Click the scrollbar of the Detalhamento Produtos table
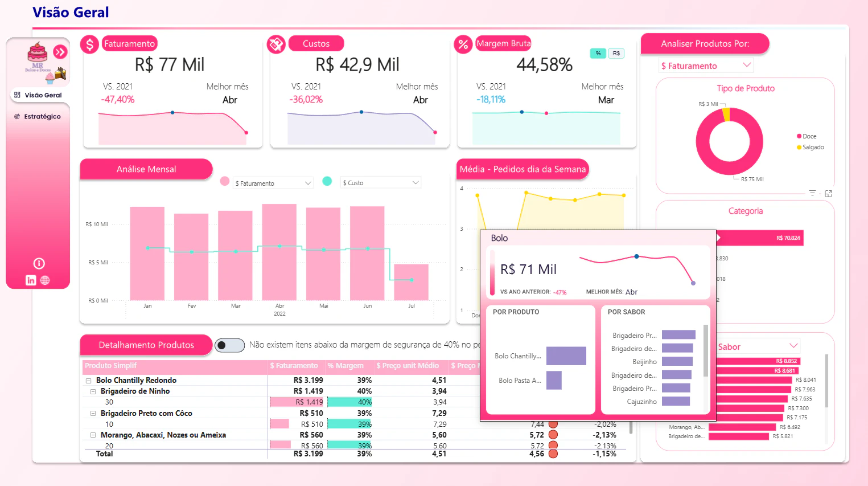Image resolution: width=868 pixels, height=486 pixels. click(631, 427)
